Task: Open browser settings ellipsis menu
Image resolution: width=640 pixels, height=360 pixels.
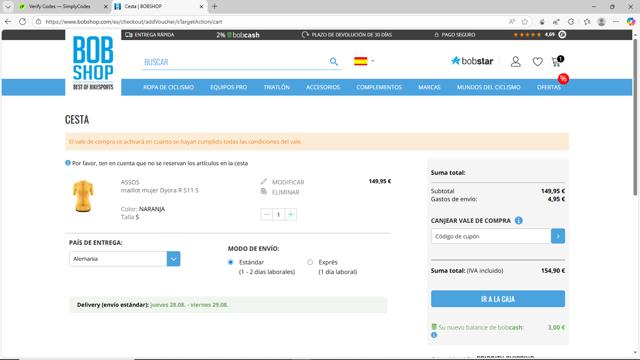Action: point(616,22)
